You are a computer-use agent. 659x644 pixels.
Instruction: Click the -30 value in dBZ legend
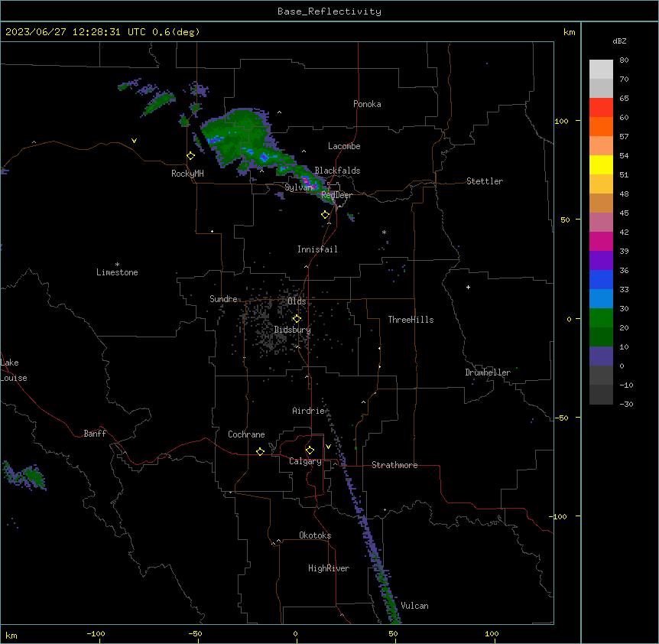[626, 404]
